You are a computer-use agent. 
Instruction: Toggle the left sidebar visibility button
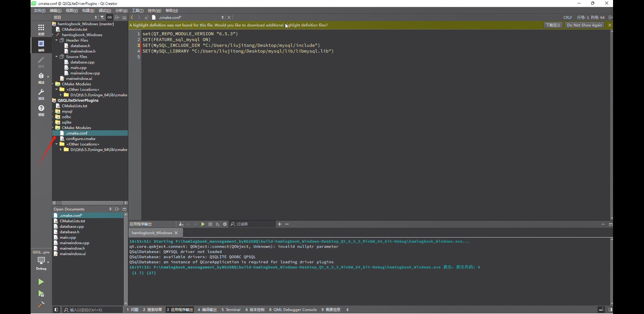(x=56, y=310)
